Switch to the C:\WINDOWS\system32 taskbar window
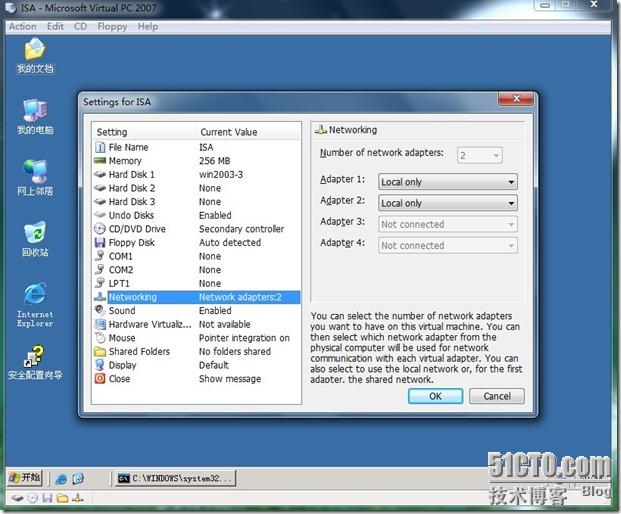 [175, 478]
